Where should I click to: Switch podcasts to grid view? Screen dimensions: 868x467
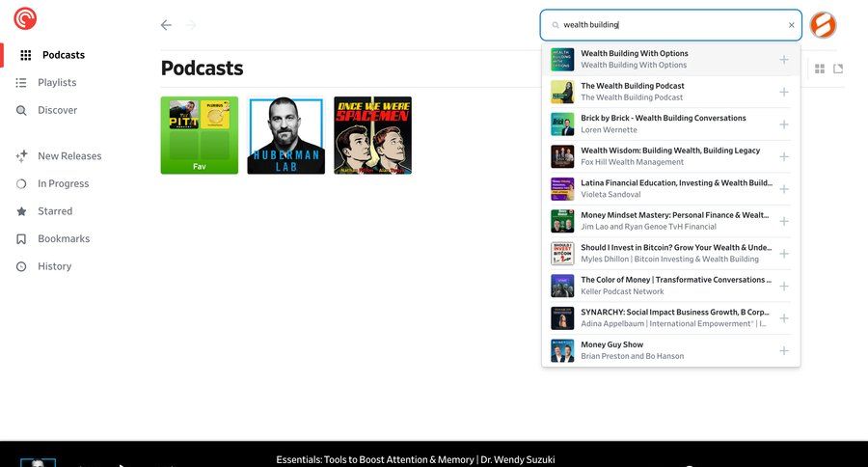pyautogui.click(x=820, y=69)
